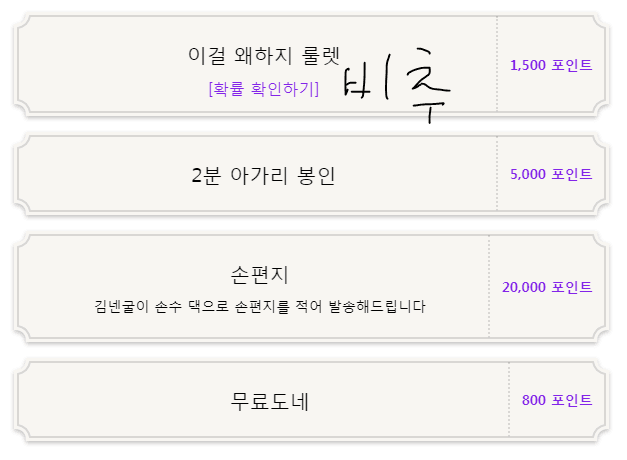
Task: Click the dotted divider in the 손편지 card
Action: [489, 286]
